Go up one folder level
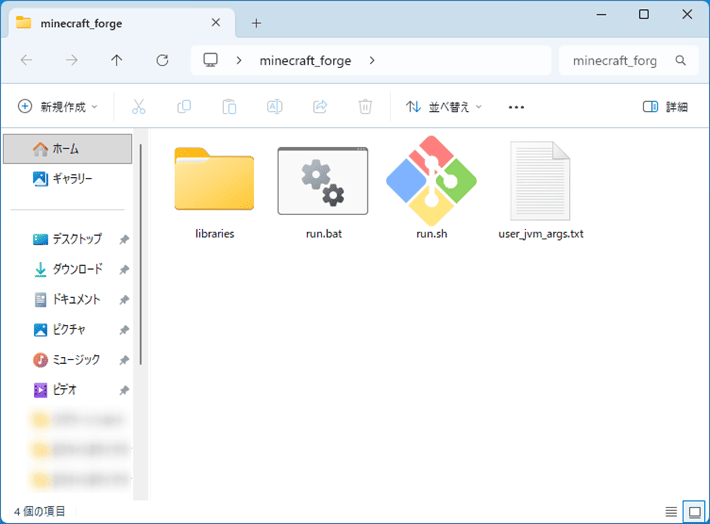 click(116, 60)
